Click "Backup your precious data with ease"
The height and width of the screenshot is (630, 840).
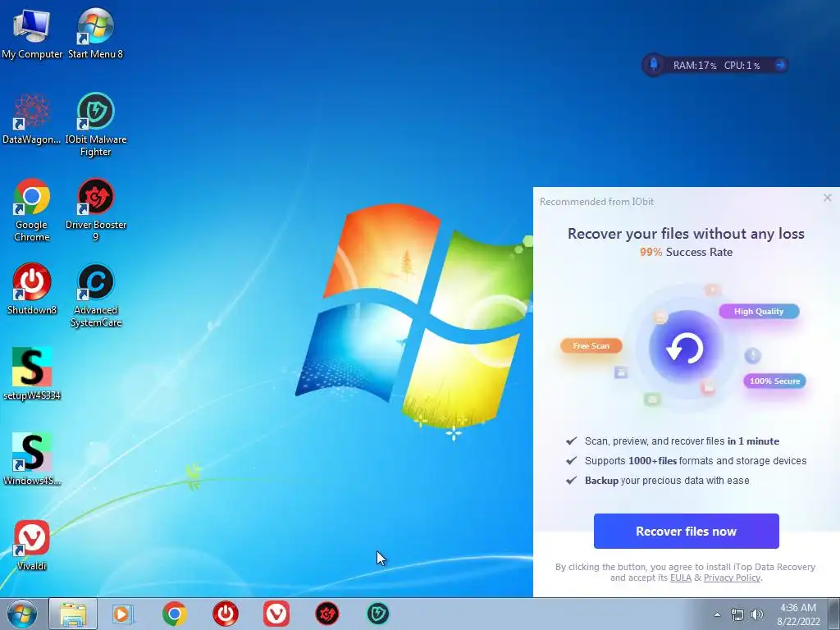[x=667, y=481]
